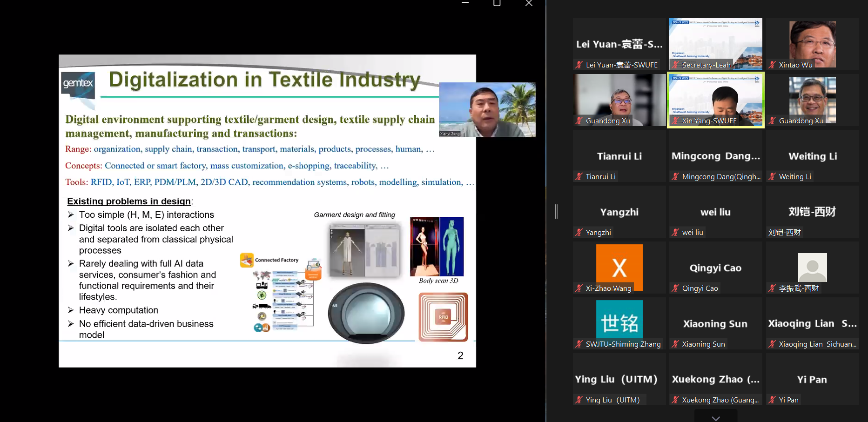Click muted mic icon beside Xi-Zhao Wang
The width and height of the screenshot is (868, 422).
tap(579, 288)
